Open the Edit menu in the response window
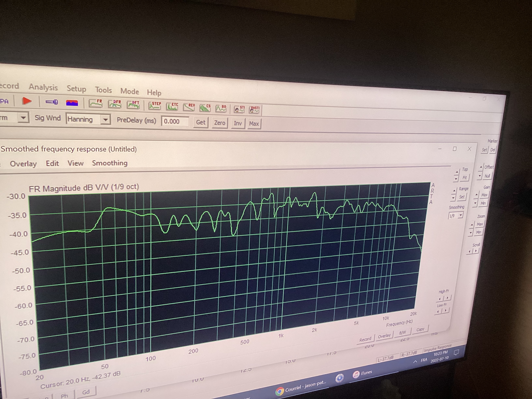Screen dimensions: 532x399 pos(52,163)
